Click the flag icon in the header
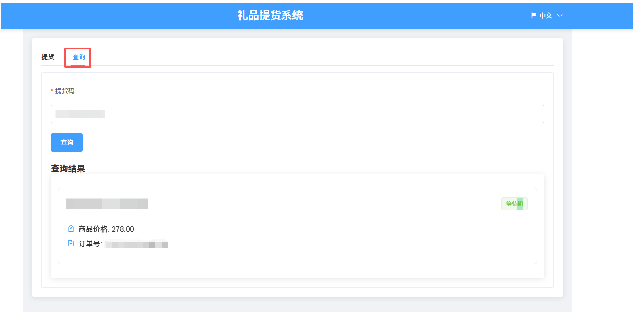 coord(533,16)
